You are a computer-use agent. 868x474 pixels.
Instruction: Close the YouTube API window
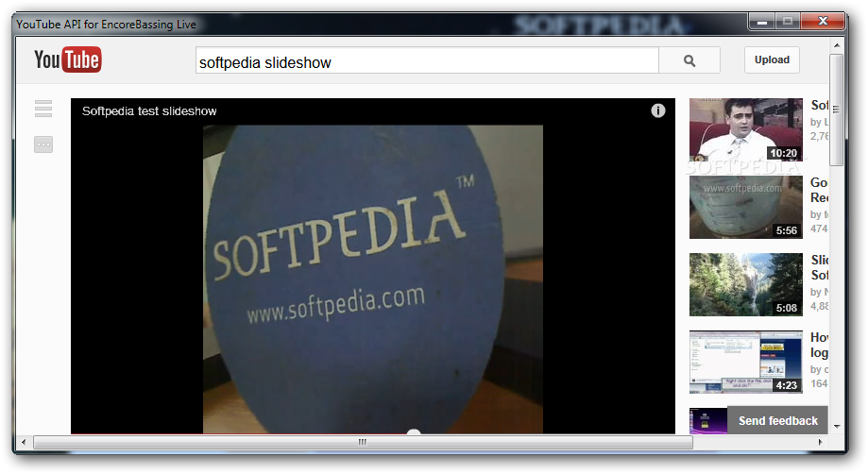click(824, 22)
